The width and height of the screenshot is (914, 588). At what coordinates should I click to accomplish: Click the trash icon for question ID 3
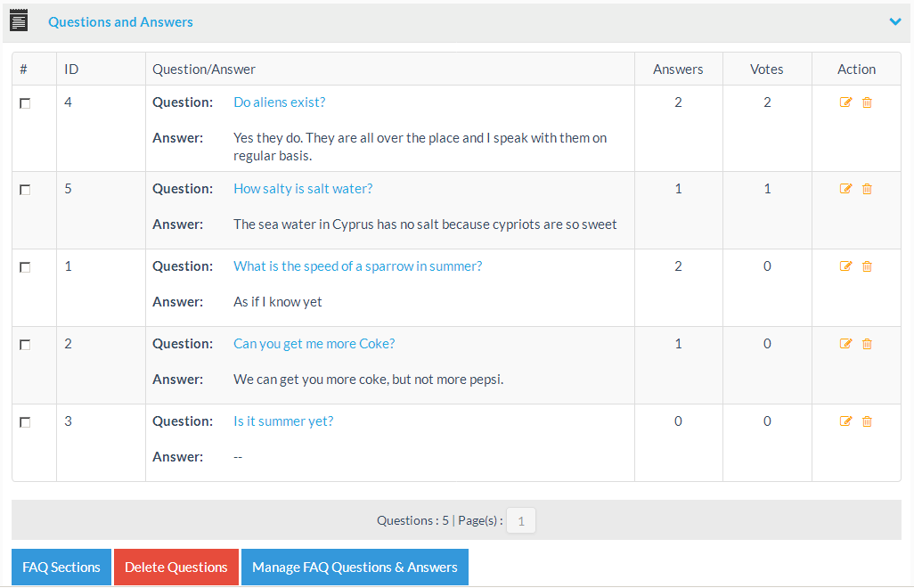[867, 421]
